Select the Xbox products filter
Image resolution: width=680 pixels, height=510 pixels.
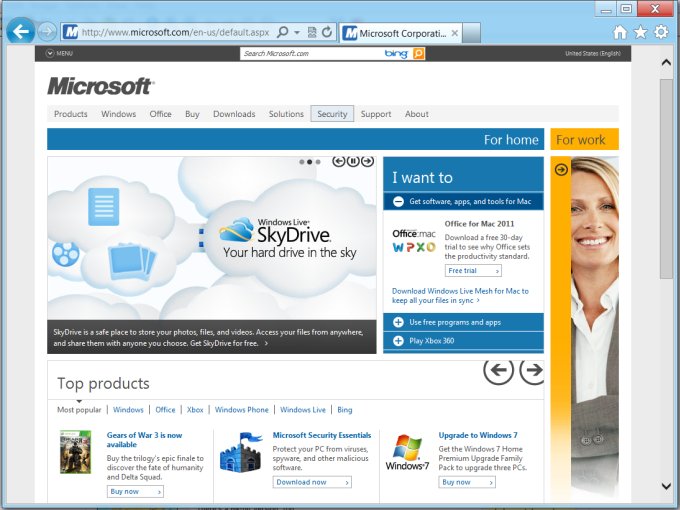[x=195, y=410]
